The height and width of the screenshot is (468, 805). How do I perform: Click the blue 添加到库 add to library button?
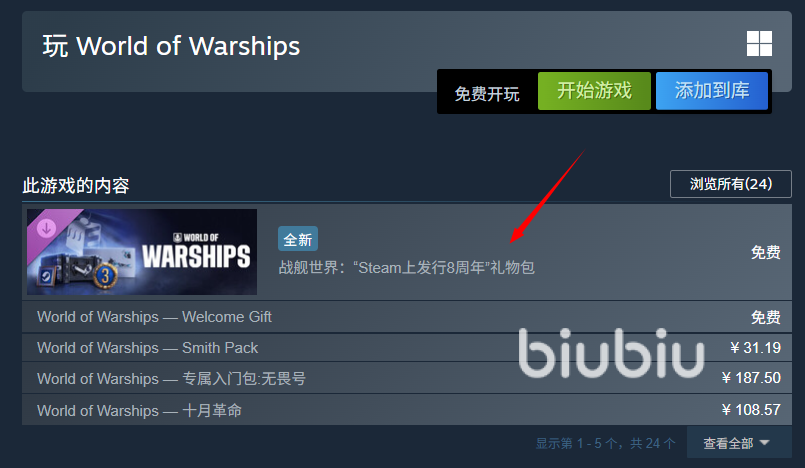[712, 91]
